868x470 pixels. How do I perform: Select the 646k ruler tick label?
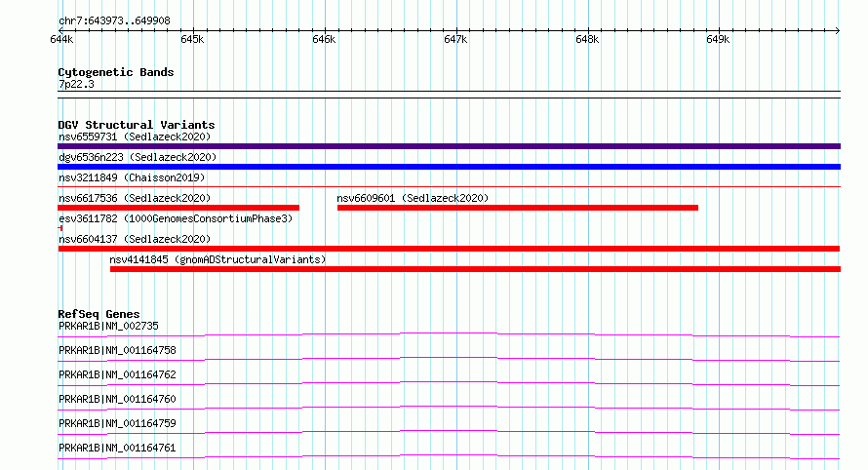point(324,40)
